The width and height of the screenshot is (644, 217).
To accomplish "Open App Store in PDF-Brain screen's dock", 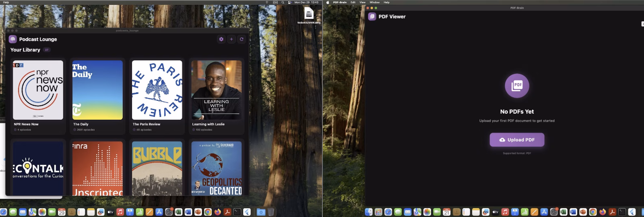I will (x=544, y=212).
